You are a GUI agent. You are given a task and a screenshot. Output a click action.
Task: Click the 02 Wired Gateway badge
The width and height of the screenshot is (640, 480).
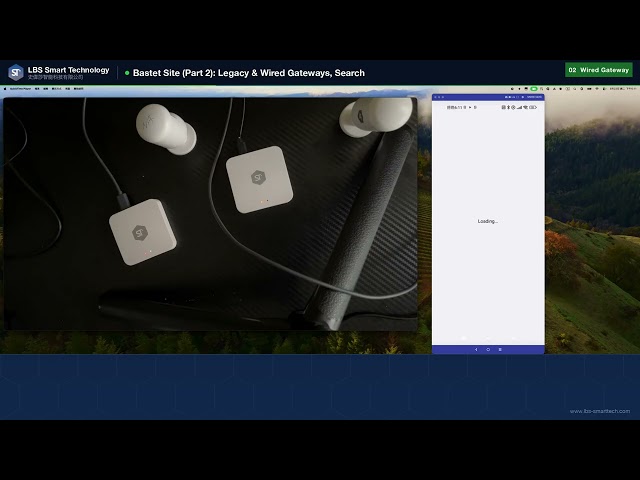(599, 70)
